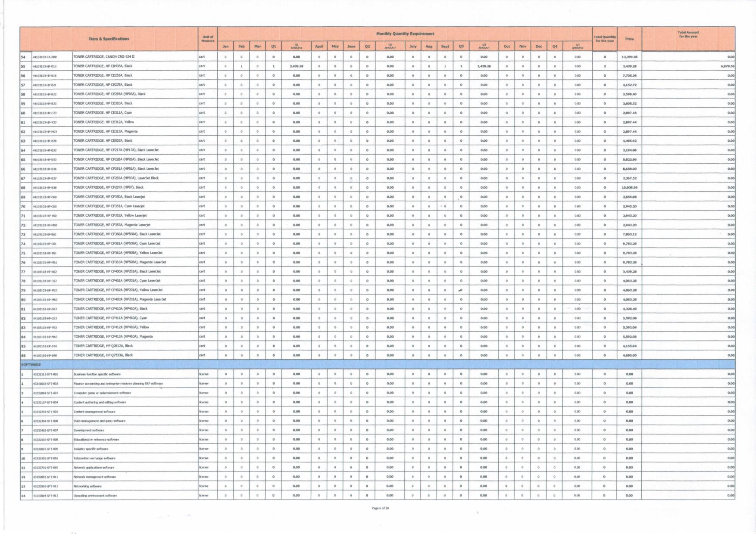Click the "Mar" month column header
756x534 pixels.
257,46
